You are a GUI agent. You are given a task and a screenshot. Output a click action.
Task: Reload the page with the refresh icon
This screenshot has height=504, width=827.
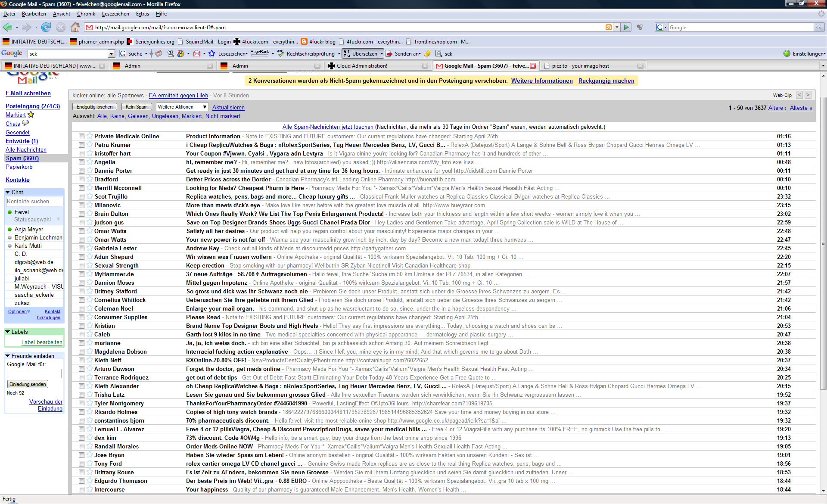(x=46, y=28)
